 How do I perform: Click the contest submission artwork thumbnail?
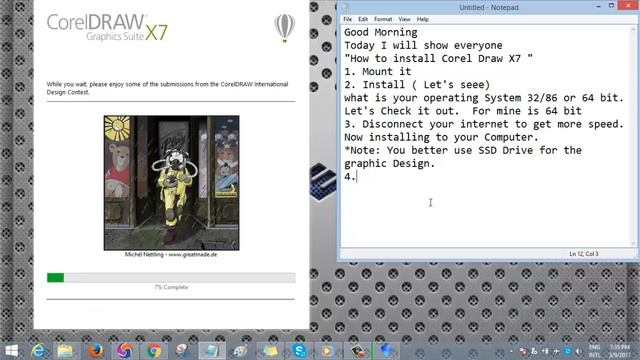[171, 183]
